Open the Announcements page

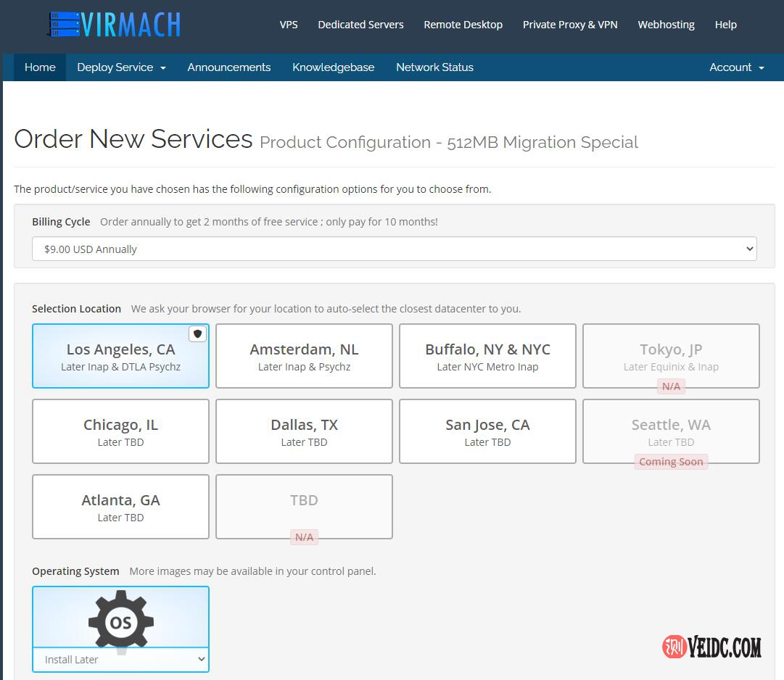point(228,67)
